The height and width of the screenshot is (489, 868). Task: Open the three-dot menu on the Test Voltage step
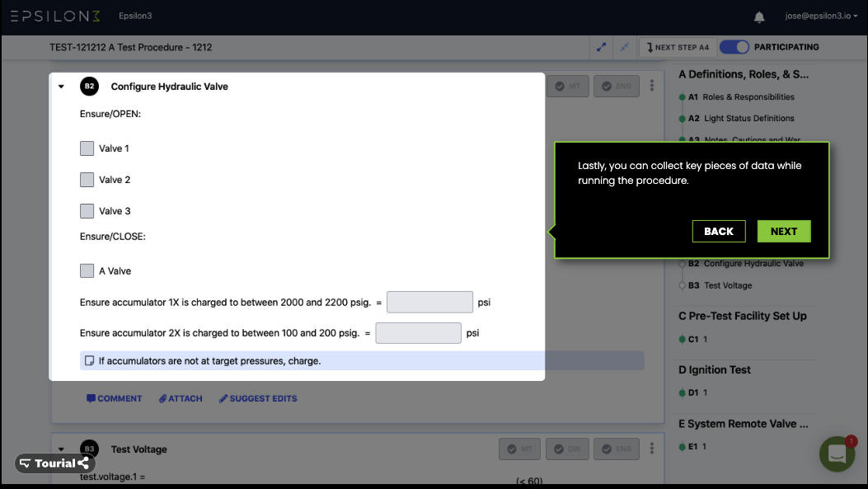pos(651,449)
